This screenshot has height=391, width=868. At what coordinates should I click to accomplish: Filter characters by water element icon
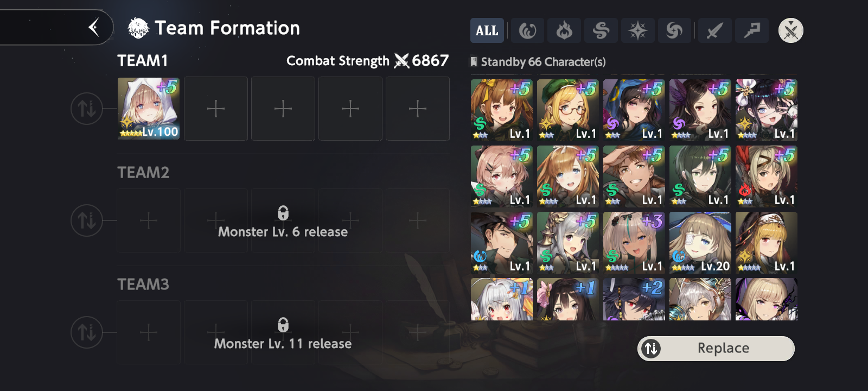[x=527, y=30]
